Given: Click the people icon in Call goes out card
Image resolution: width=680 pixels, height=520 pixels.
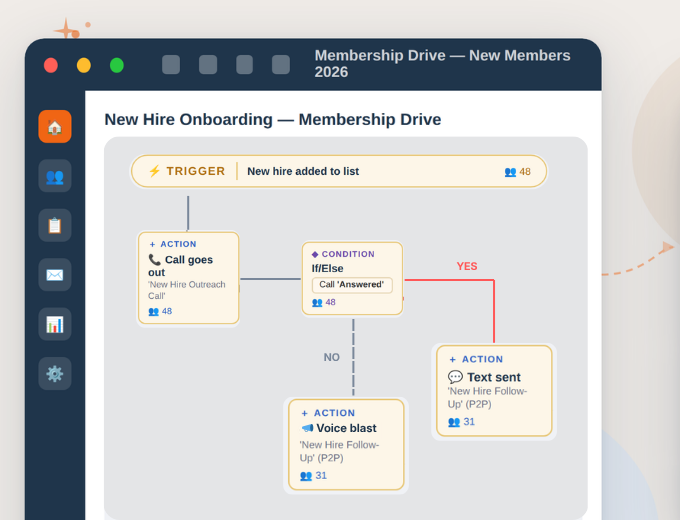Looking at the screenshot, I should click(154, 311).
